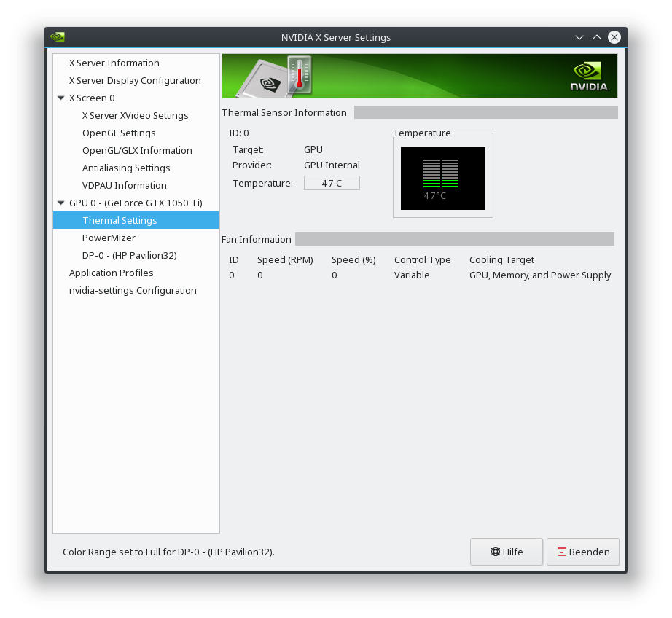Open X Server Display Configuration
This screenshot has height=618, width=672.
(x=135, y=81)
